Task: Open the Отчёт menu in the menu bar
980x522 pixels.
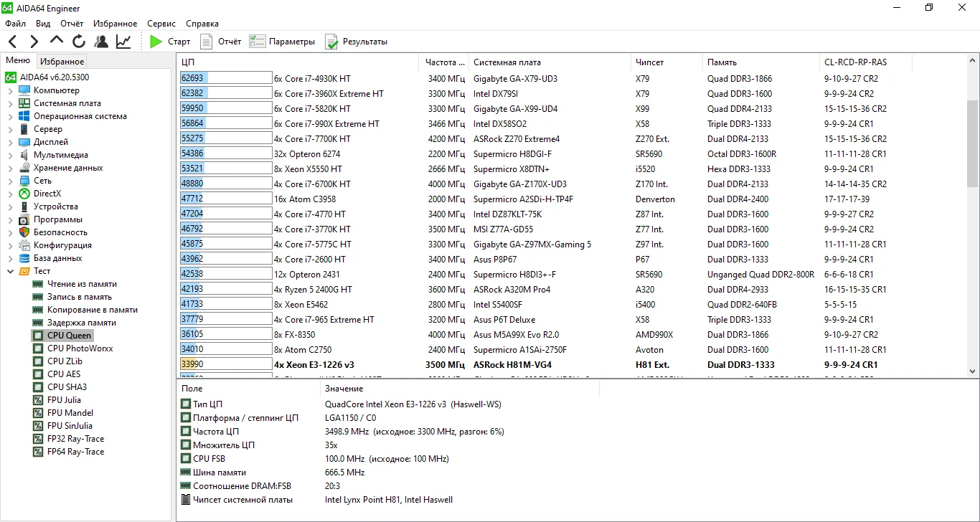Action: (x=72, y=24)
